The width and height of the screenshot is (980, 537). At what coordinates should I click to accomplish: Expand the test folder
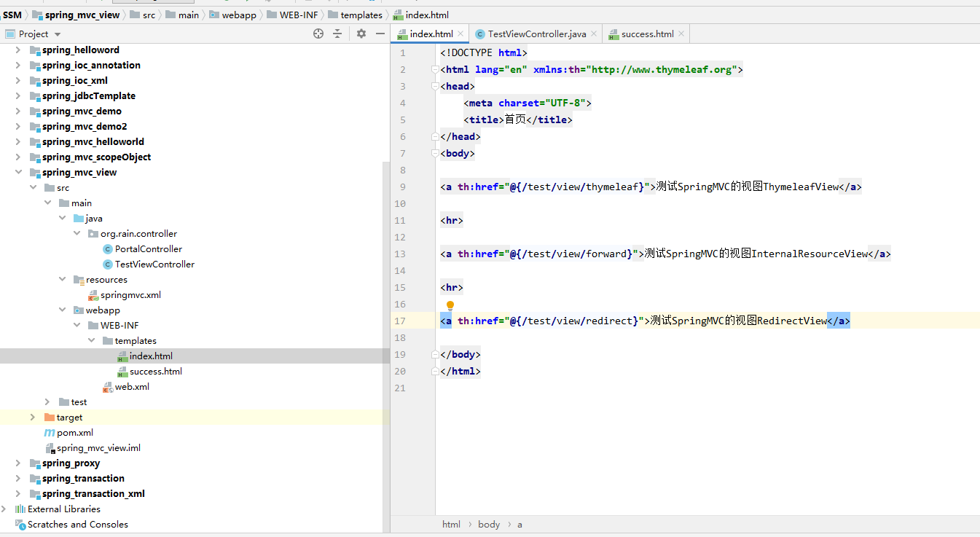click(x=47, y=402)
